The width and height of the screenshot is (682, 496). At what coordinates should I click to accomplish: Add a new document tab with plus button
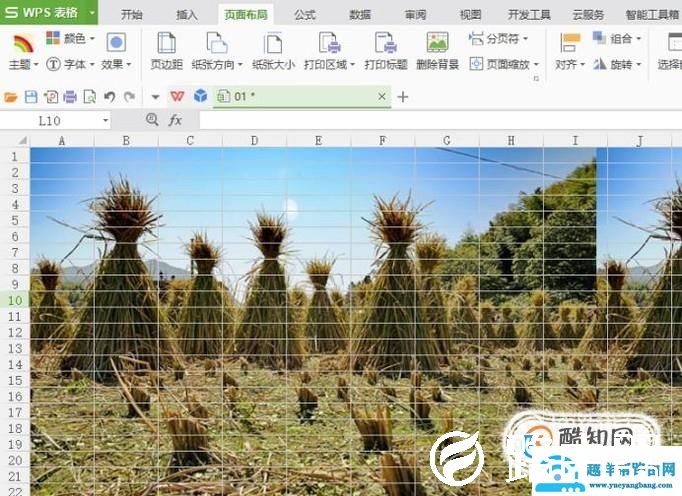click(403, 97)
